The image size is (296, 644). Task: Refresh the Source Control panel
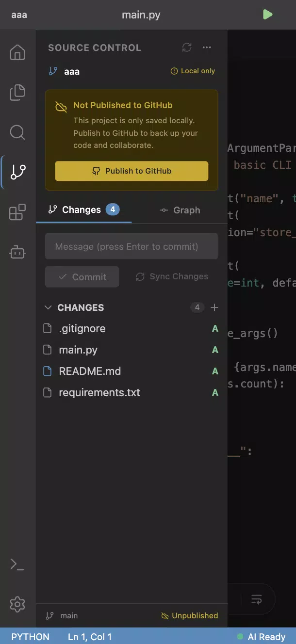tap(187, 48)
